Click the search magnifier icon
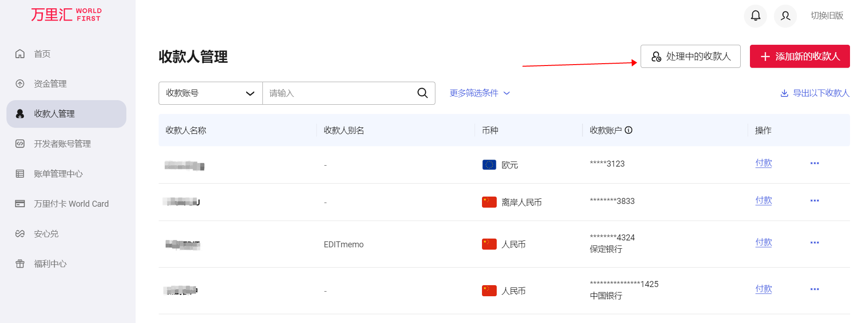Viewport: 868px width, 323px height. coord(422,93)
